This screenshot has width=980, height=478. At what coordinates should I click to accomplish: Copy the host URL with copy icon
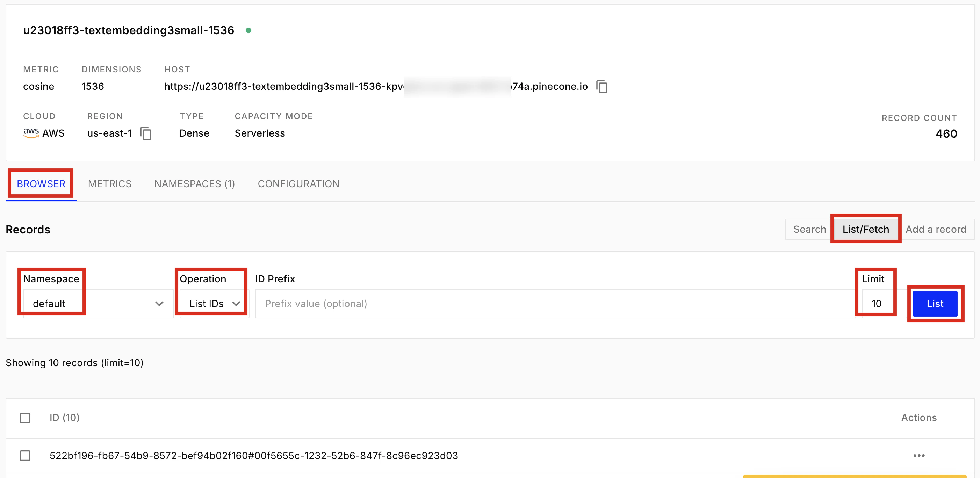(x=602, y=87)
